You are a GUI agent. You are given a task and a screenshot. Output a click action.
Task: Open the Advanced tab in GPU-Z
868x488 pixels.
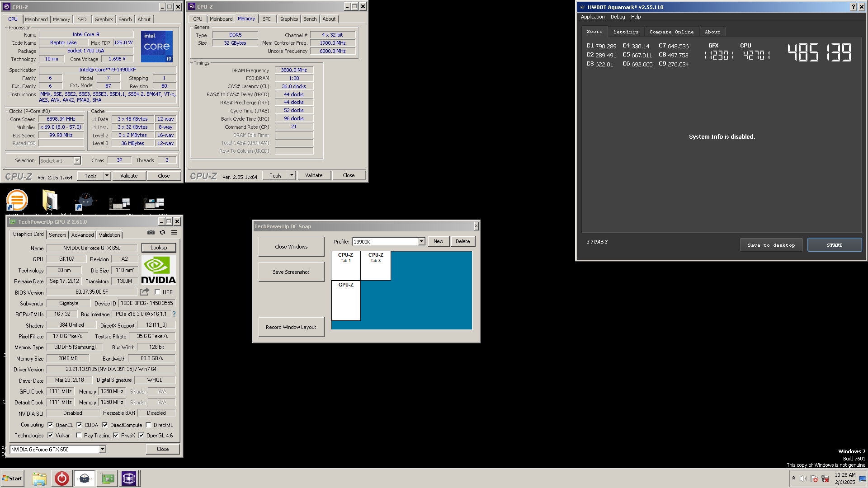82,235
